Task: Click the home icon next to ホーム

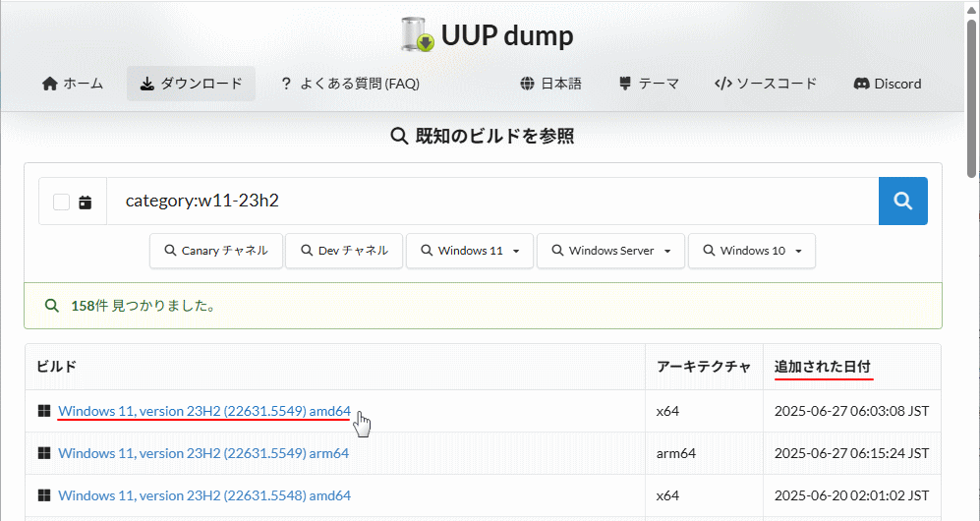Action: click(x=50, y=84)
